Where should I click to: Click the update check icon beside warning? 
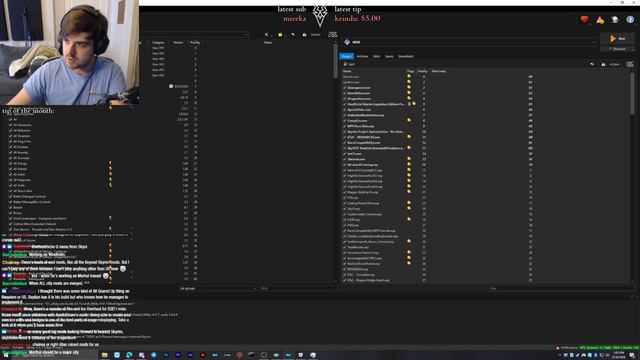tap(615, 20)
